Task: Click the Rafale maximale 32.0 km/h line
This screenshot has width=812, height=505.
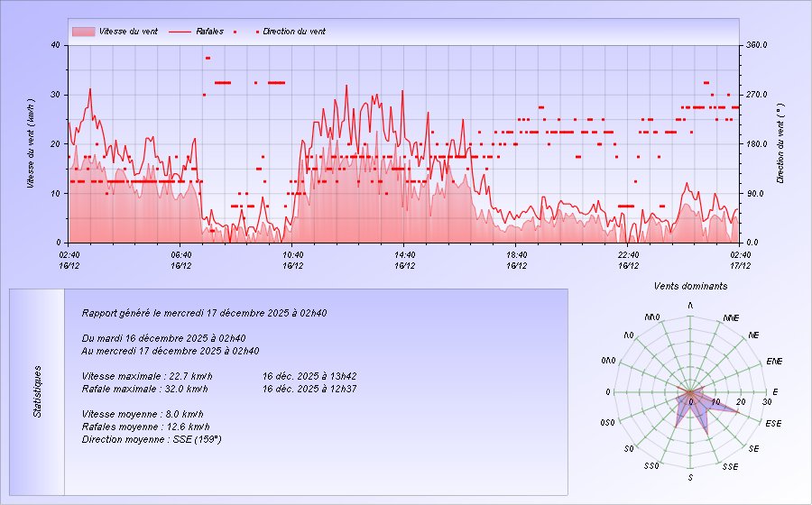Action: click(145, 390)
